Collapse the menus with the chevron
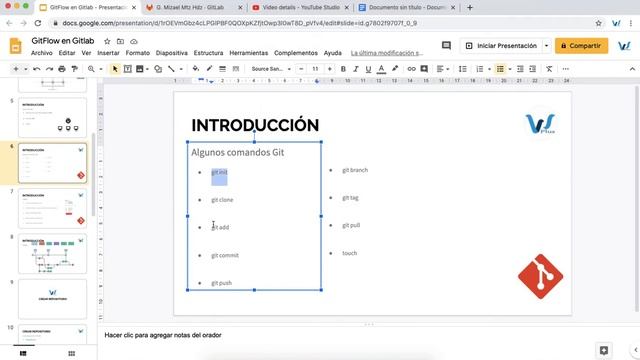This screenshot has width=640, height=360. coord(632,69)
